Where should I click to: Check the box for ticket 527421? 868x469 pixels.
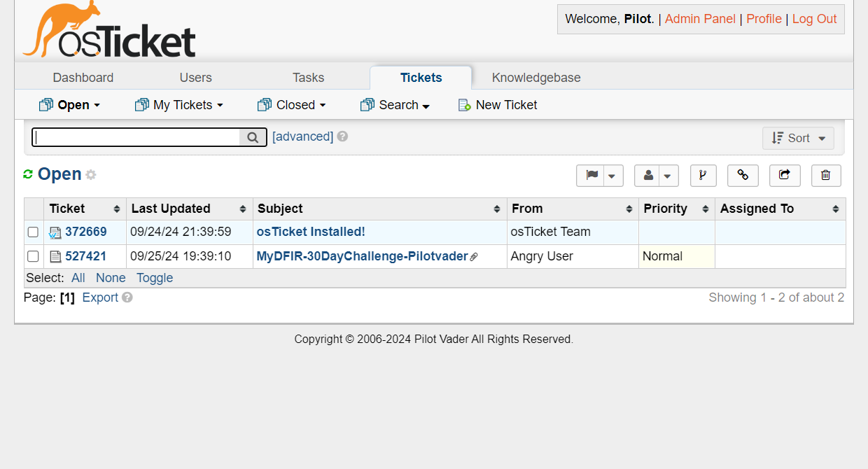[x=33, y=257]
